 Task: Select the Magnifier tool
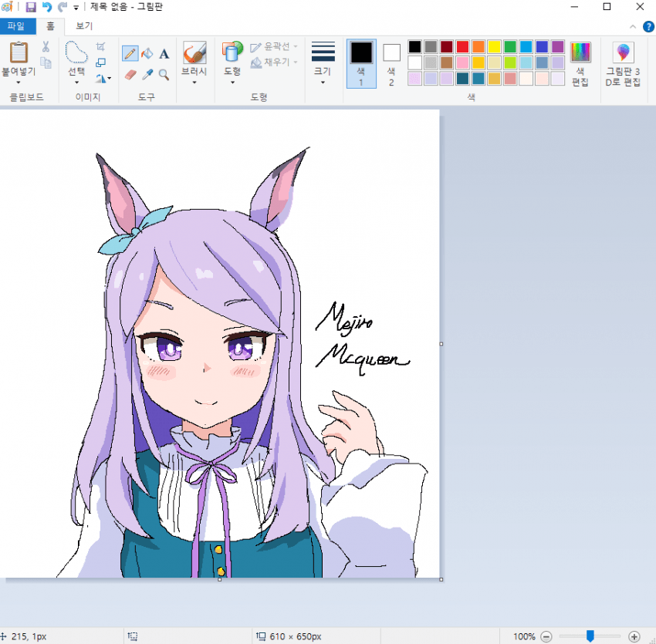(x=164, y=75)
